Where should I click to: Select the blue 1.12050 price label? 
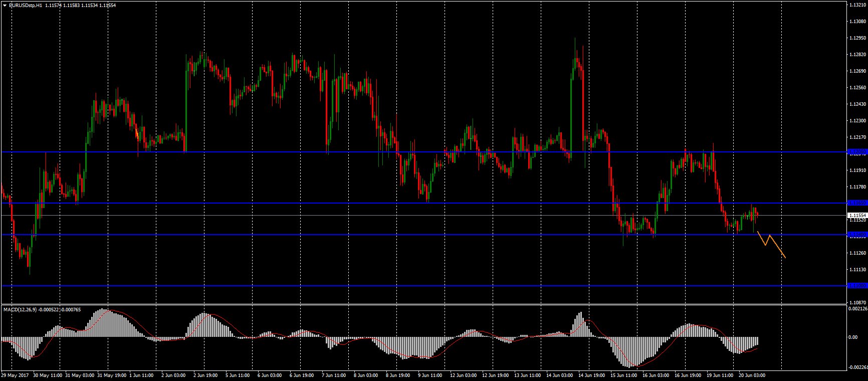pyautogui.click(x=856, y=151)
